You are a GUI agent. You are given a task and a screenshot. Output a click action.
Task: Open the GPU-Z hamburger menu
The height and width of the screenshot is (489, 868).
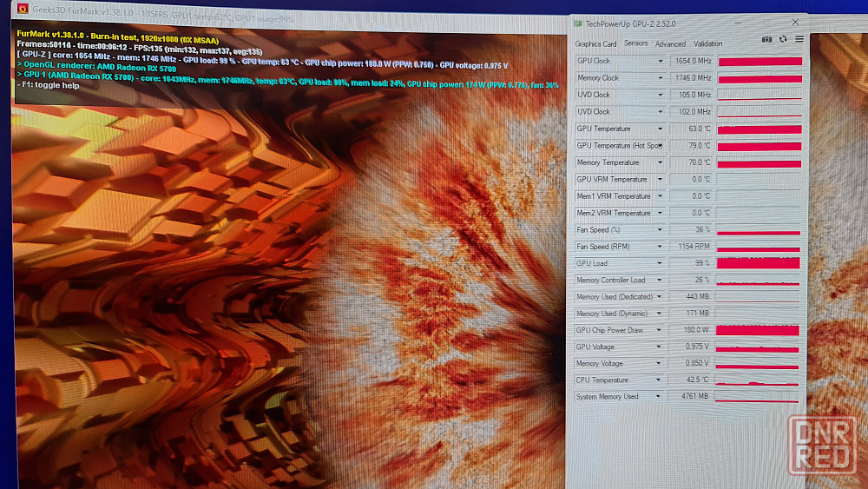click(799, 39)
